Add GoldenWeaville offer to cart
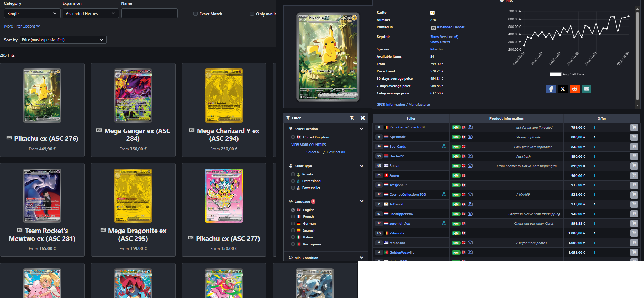 (634, 253)
